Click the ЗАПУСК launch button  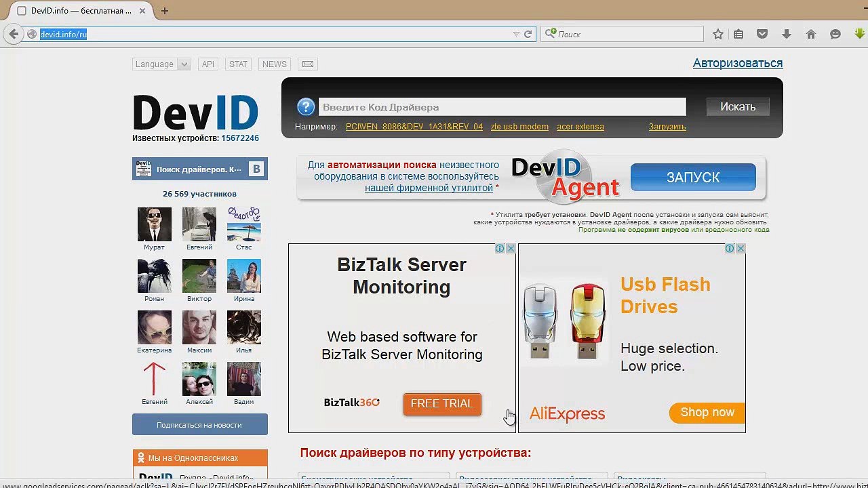click(693, 177)
